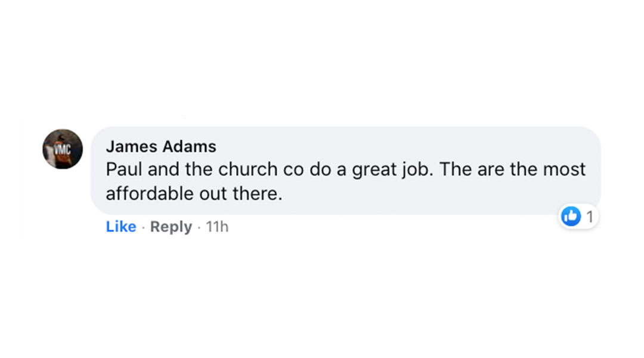This screenshot has height=358, width=644.
Task: Click the surname "Adams" above the comment
Action: 190,146
